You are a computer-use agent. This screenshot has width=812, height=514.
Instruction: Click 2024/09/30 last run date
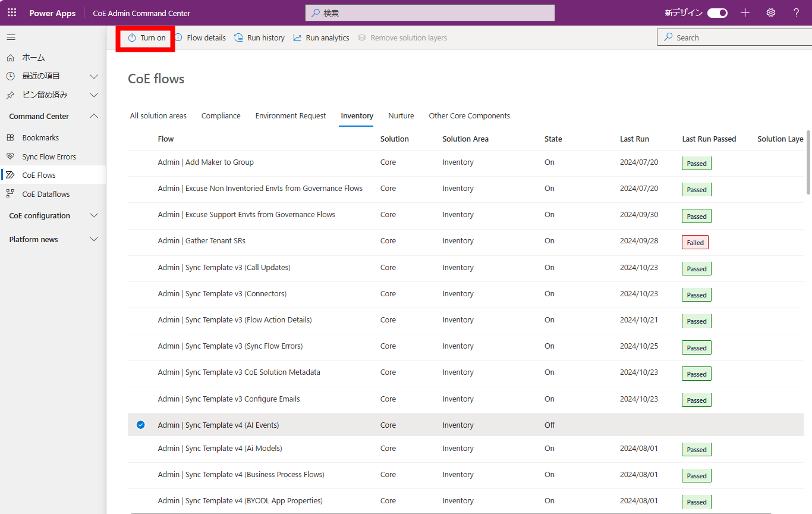[639, 215]
